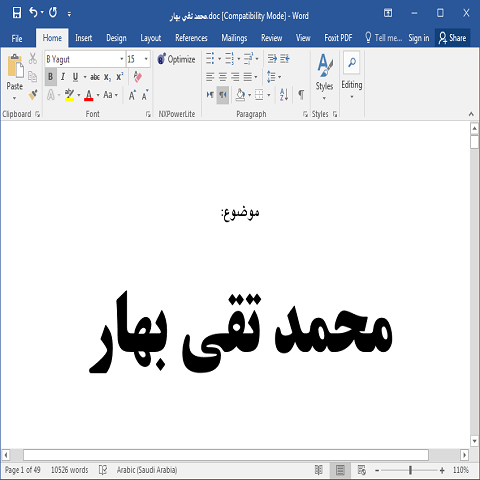
Task: Click the Repeat/Redo icon
Action: (53, 13)
